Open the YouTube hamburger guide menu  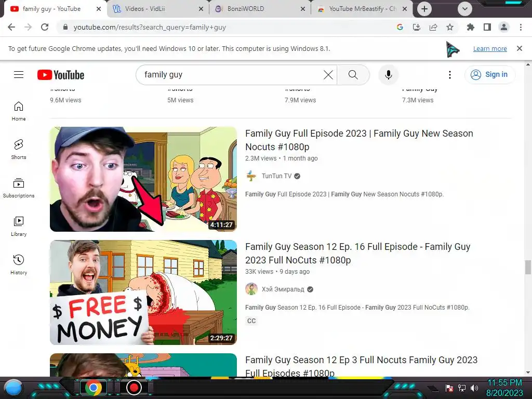(19, 75)
